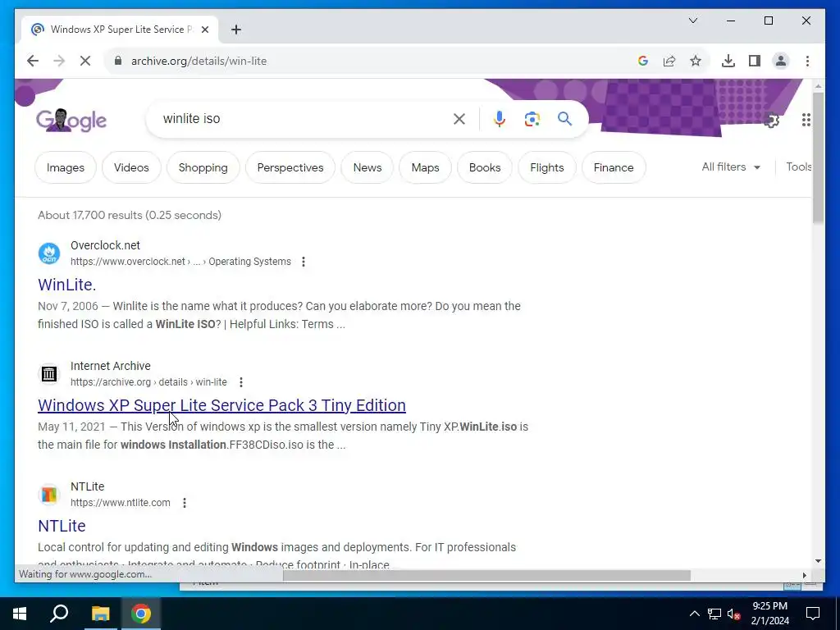Click the Overclock.net site favicon
840x630 pixels.
click(49, 253)
